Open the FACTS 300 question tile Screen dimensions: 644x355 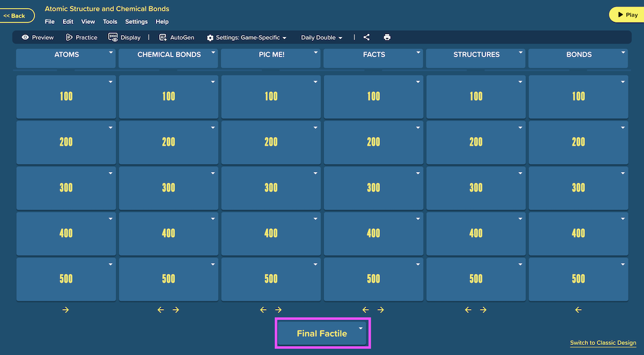[x=374, y=188]
